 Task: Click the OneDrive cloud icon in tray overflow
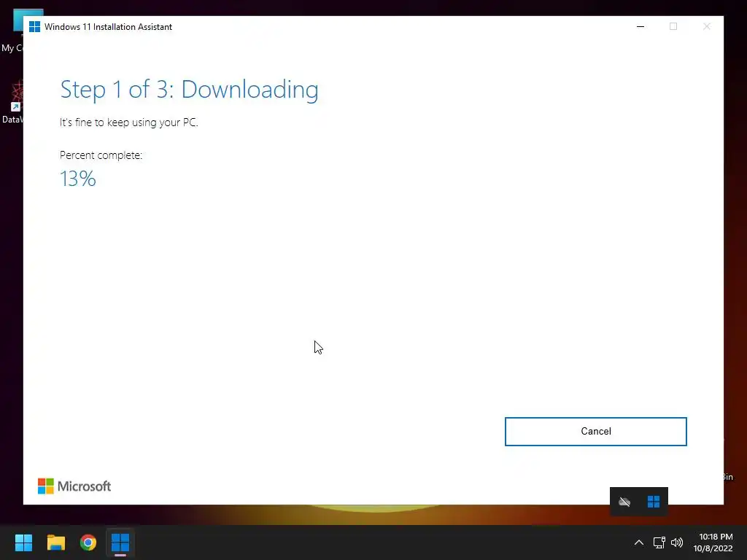(624, 502)
